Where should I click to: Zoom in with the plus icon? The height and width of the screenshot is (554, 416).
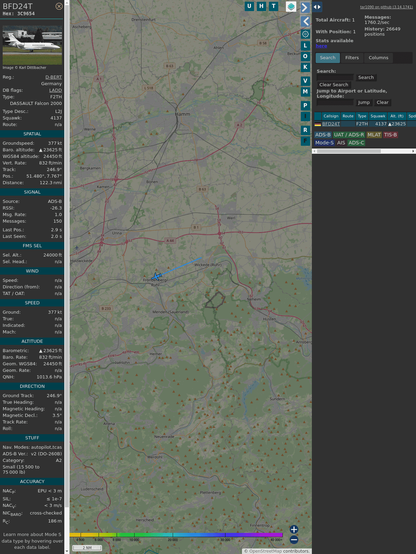coord(294,529)
